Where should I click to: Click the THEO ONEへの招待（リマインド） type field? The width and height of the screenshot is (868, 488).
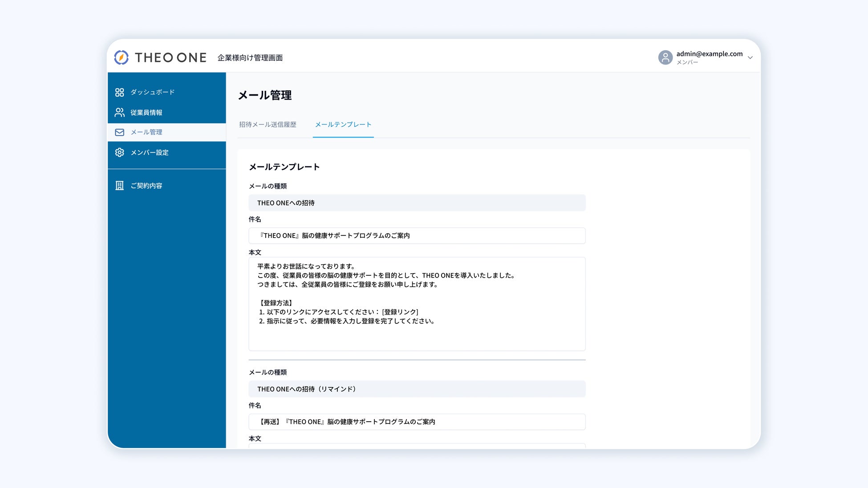coord(417,389)
